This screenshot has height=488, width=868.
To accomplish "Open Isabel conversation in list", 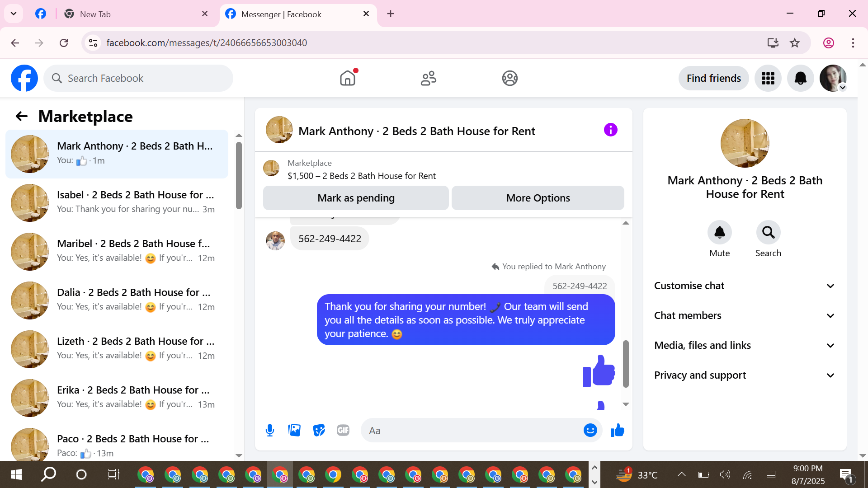I will 117,202.
